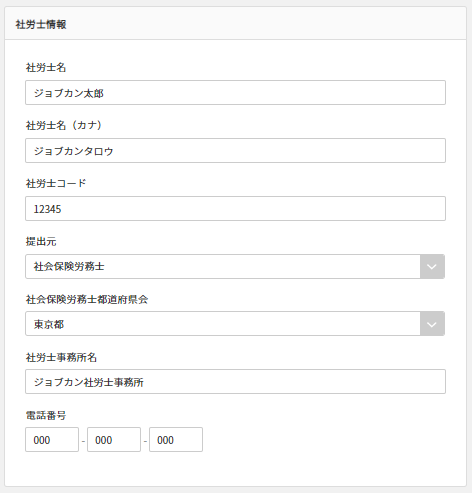Click the 電話番号 label
The width and height of the screenshot is (472, 493).
coord(46,415)
